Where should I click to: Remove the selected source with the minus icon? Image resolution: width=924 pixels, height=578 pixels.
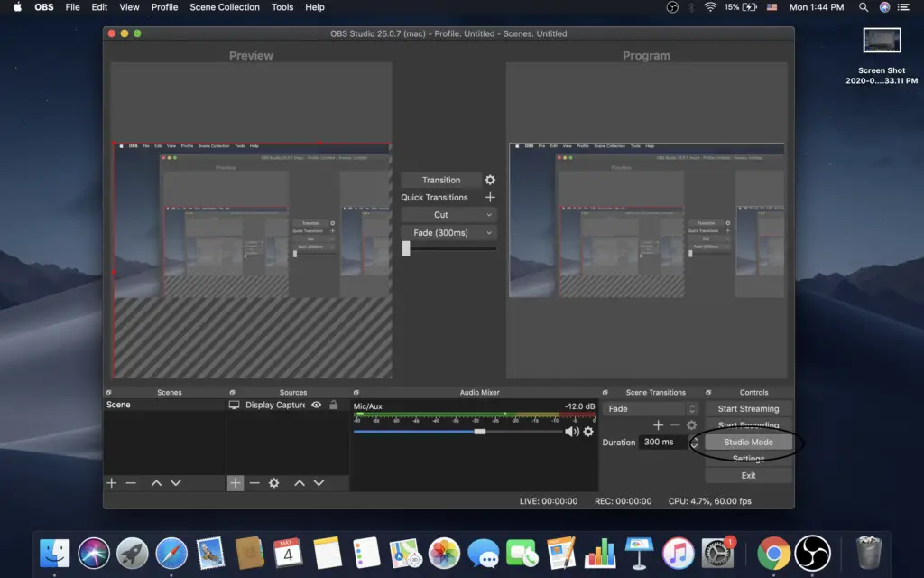(x=254, y=483)
